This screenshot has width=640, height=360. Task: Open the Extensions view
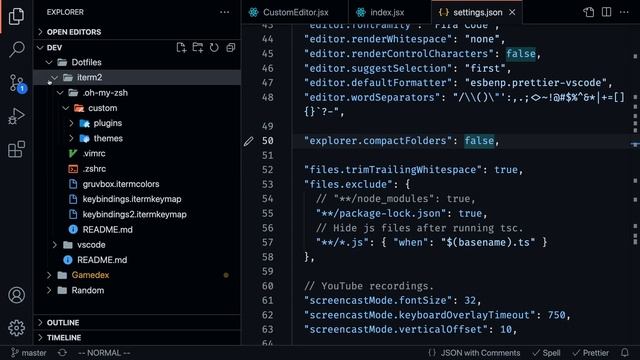click(16, 149)
